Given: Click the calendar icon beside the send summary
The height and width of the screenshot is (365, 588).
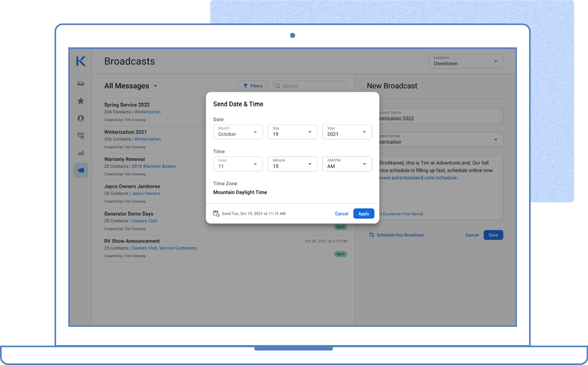Looking at the screenshot, I should tap(216, 213).
